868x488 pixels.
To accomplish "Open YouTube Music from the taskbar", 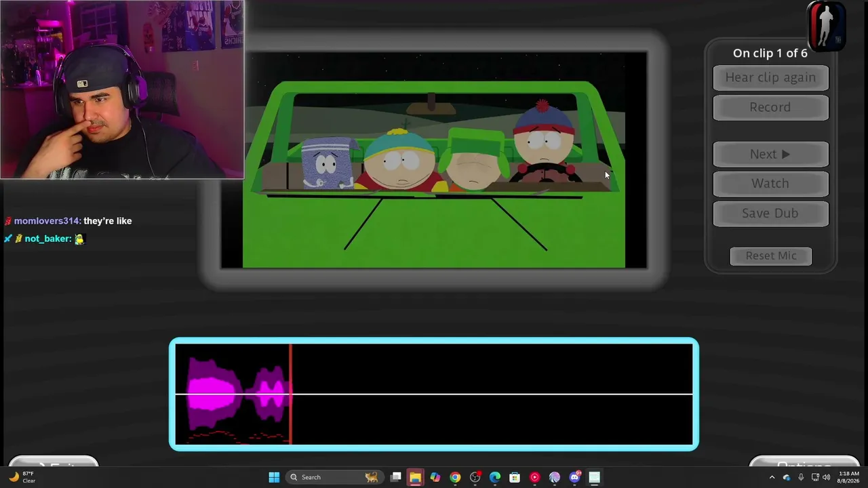I will tap(534, 477).
